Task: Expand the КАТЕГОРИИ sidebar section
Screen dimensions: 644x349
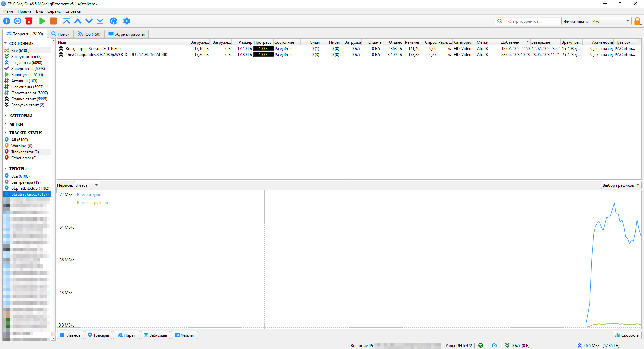Action: coord(20,116)
